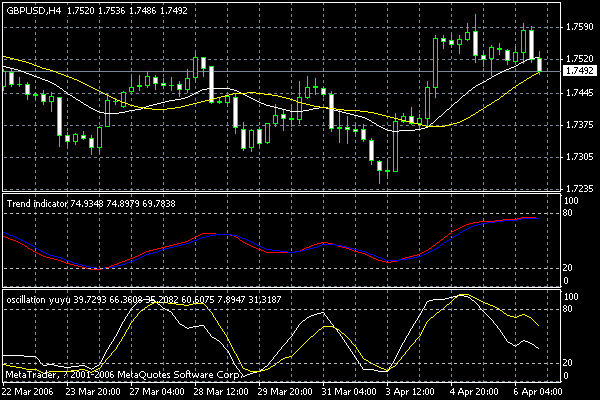Click 80 on the Trend indicator scale
This screenshot has height=400, width=600.
tap(568, 213)
